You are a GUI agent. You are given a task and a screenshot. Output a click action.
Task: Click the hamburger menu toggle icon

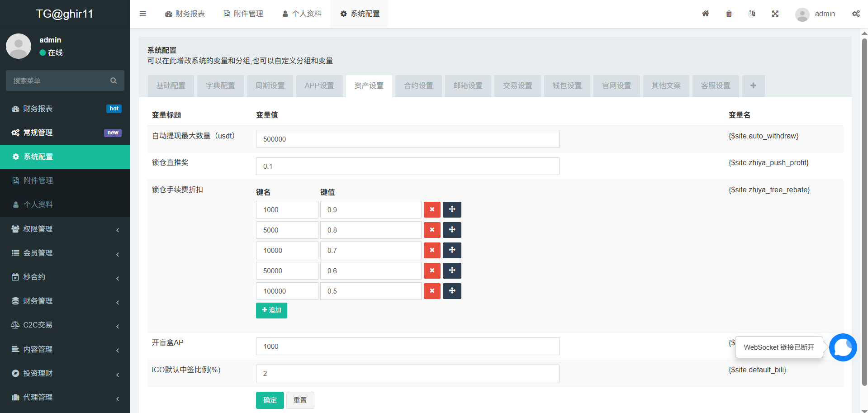[x=143, y=14]
